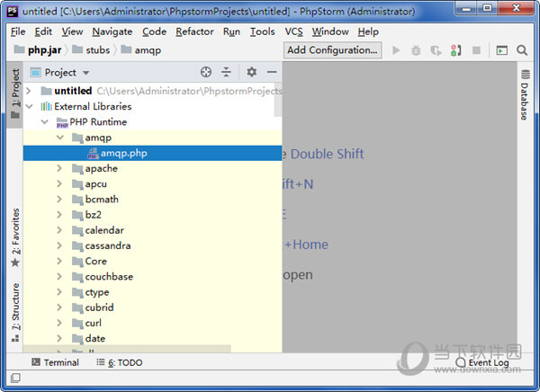540x392 pixels.
Task: Open the Navigate menu
Action: tap(112, 31)
